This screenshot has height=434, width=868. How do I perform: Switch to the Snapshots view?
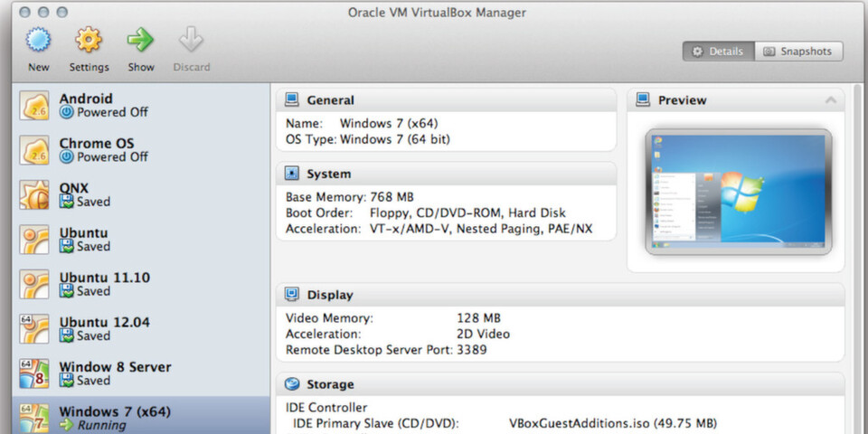(798, 52)
